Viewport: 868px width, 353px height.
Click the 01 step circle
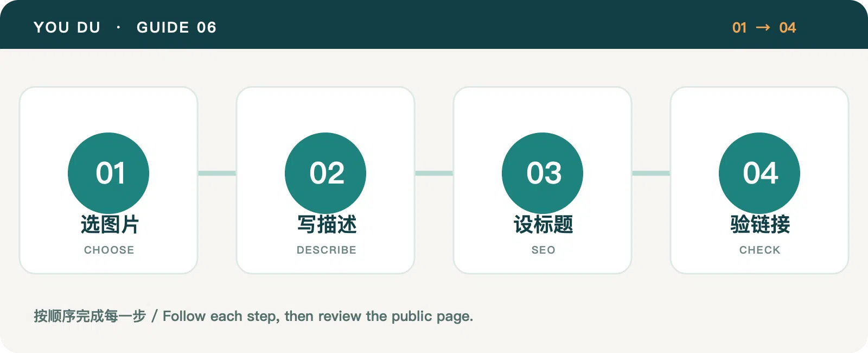(x=108, y=173)
